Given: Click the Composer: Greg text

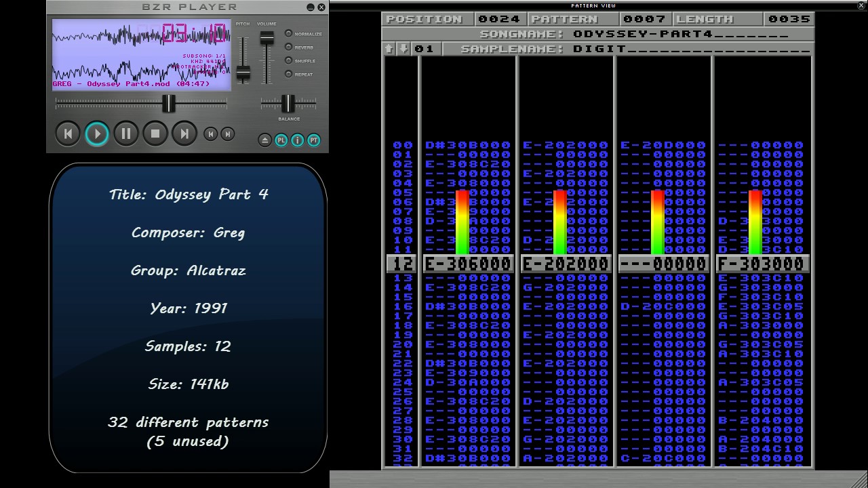Looking at the screenshot, I should 189,232.
